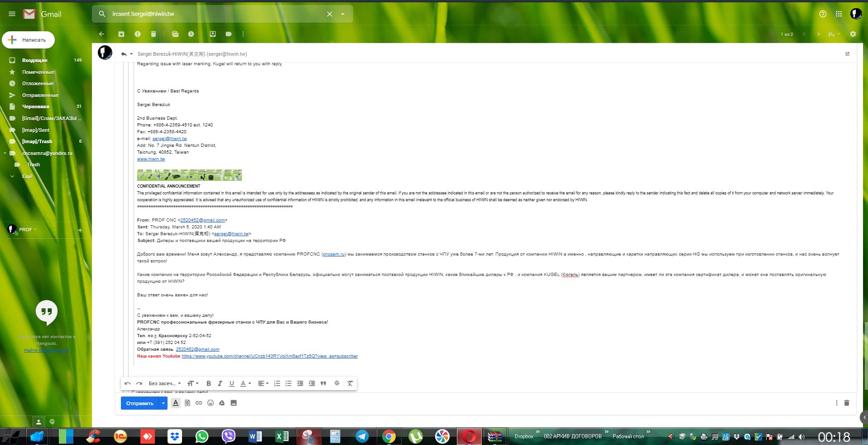Open the font family dropdown
The height and width of the screenshot is (445, 868).
(165, 383)
